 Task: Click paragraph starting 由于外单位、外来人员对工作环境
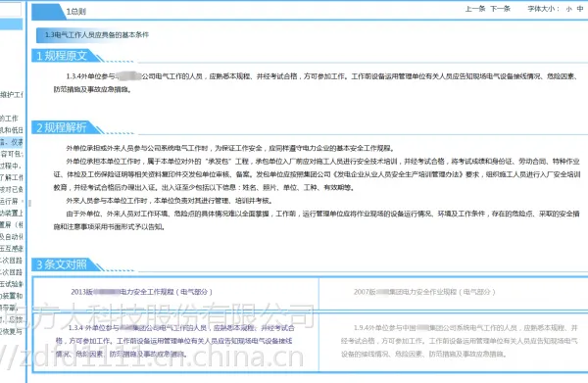click(x=317, y=220)
